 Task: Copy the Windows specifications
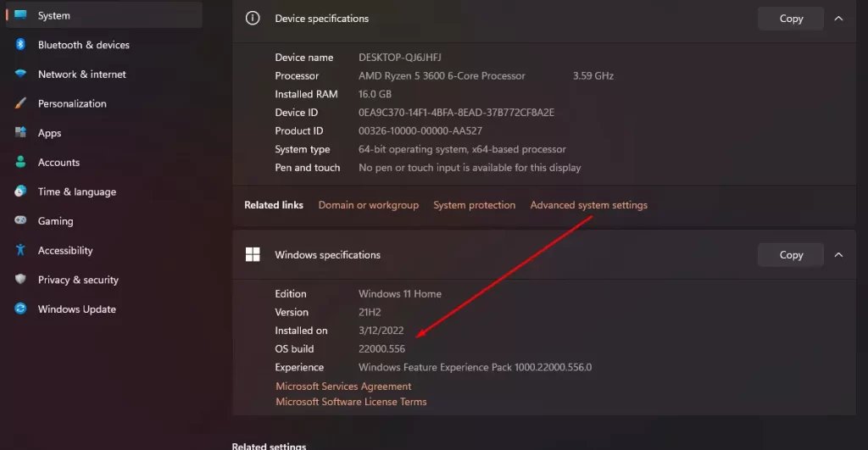point(791,254)
